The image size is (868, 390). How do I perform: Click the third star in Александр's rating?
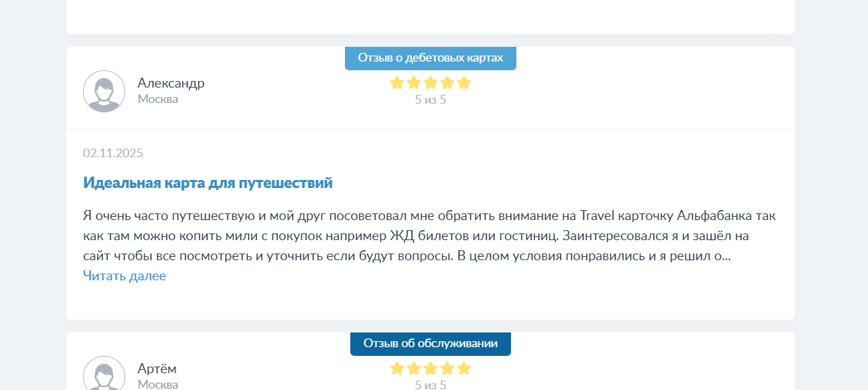coord(431,83)
